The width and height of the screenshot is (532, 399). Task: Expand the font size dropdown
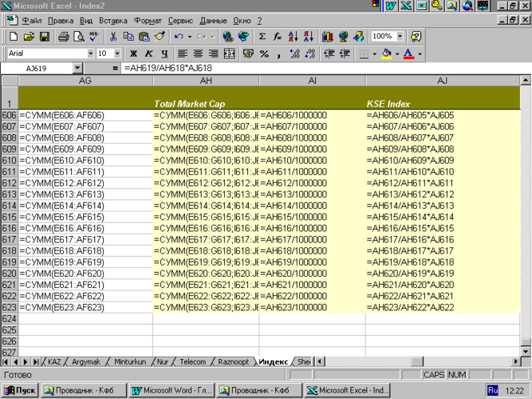(x=116, y=53)
